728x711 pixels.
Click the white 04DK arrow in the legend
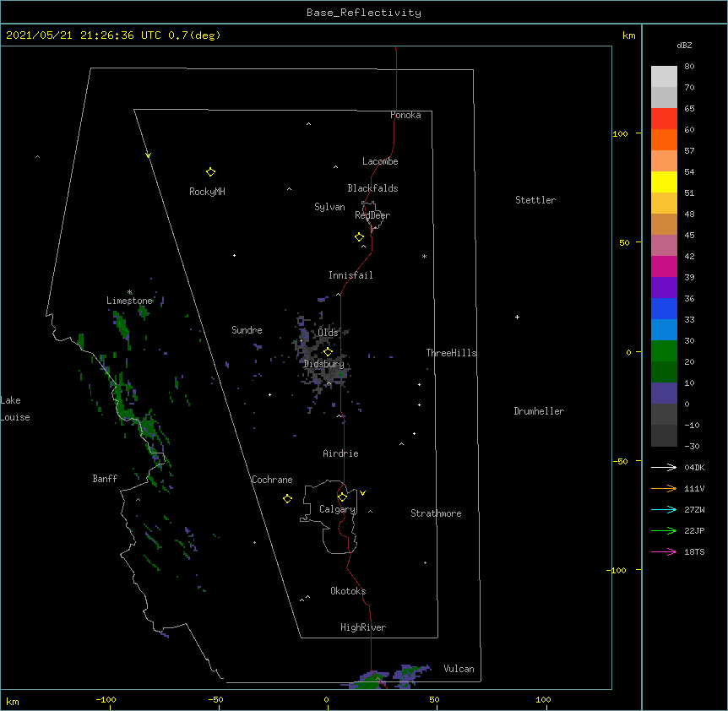[664, 467]
